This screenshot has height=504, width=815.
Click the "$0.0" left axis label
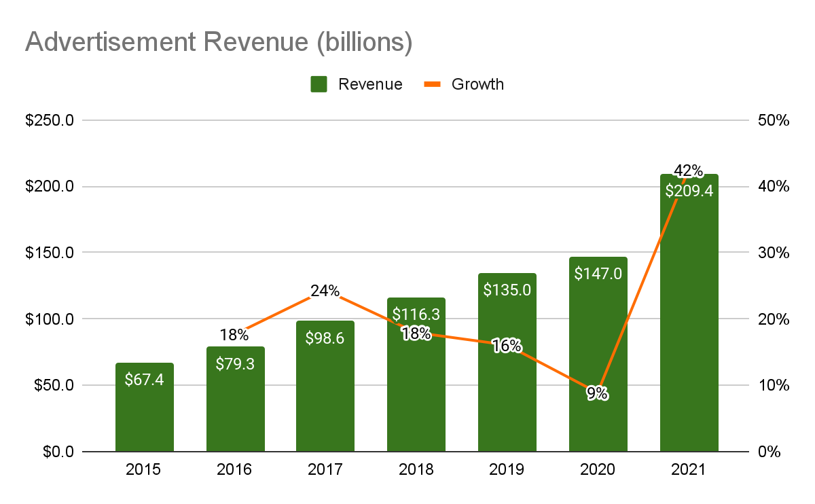coord(57,452)
